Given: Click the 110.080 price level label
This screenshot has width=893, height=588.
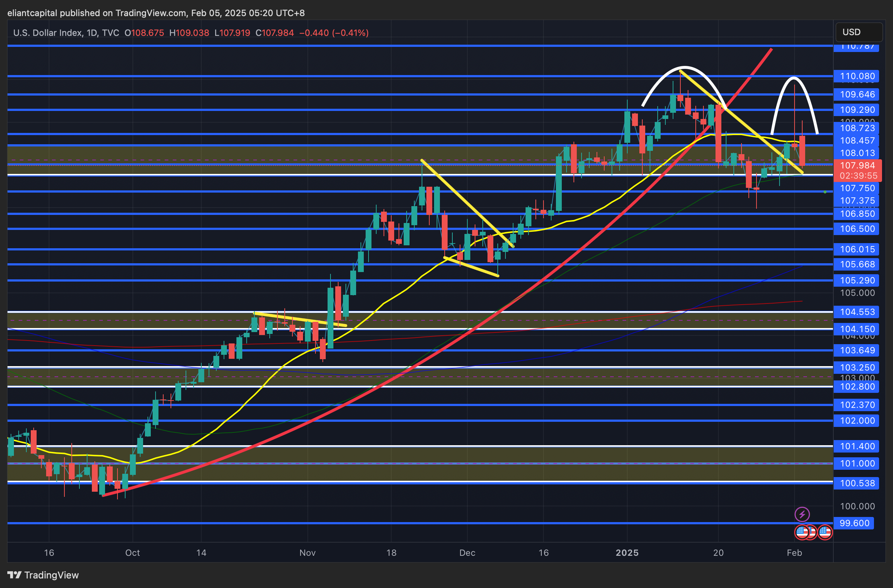Looking at the screenshot, I should (x=857, y=77).
